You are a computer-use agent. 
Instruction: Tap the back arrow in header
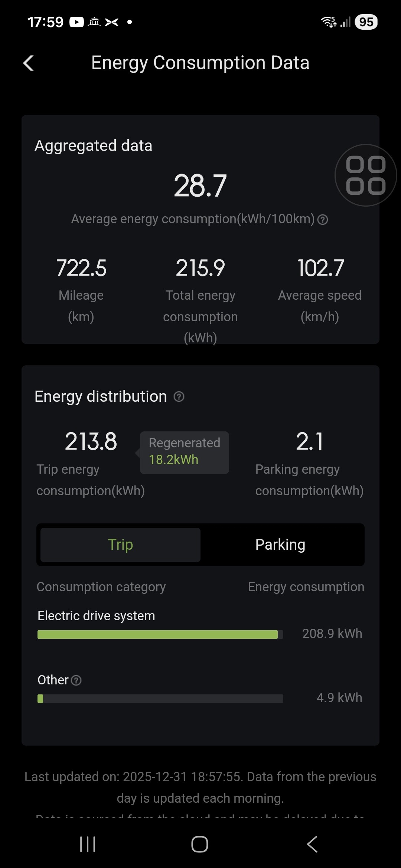(x=29, y=63)
